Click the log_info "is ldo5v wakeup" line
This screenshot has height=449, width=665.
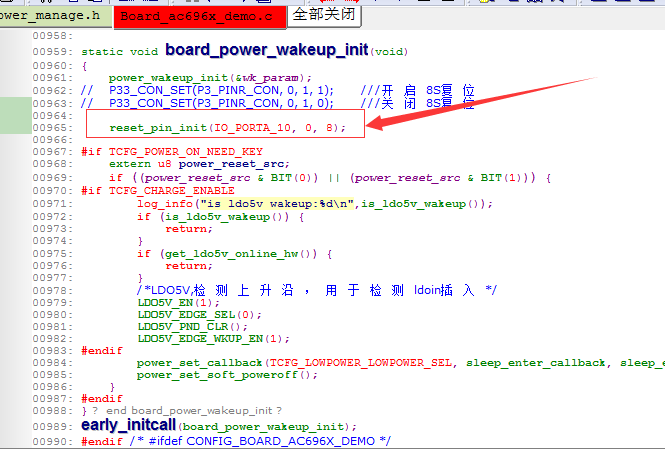pyautogui.click(x=314, y=204)
